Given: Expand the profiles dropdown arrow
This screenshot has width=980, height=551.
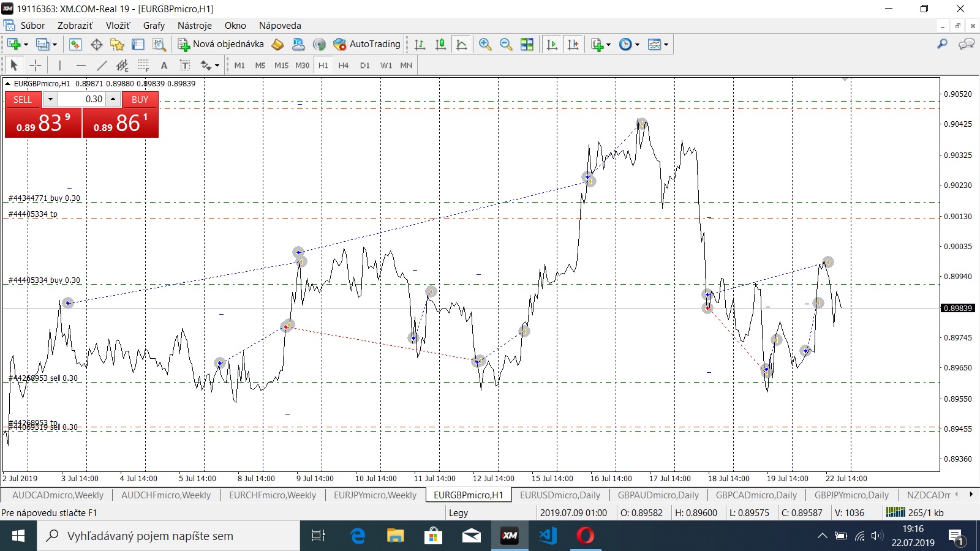Looking at the screenshot, I should (55, 45).
